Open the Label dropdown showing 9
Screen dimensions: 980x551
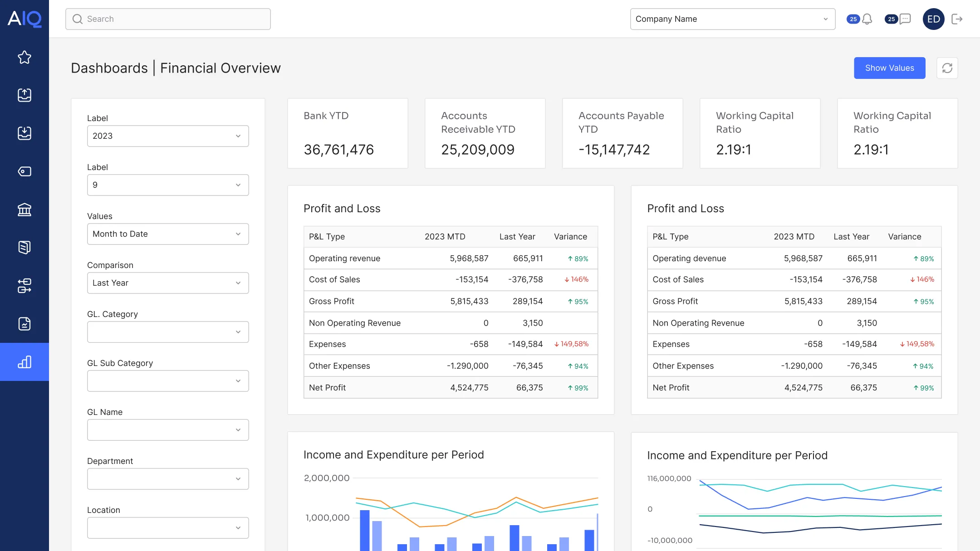click(x=168, y=185)
